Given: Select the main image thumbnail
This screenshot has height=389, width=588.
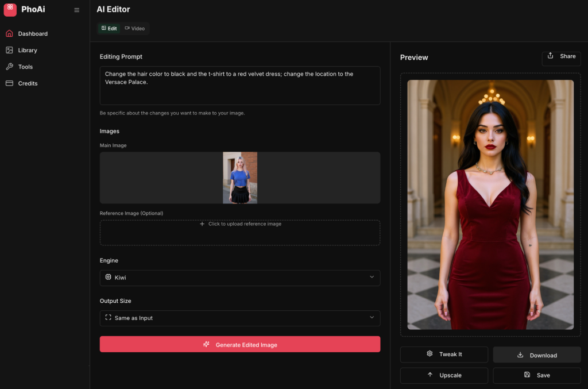Looking at the screenshot, I should (240, 178).
